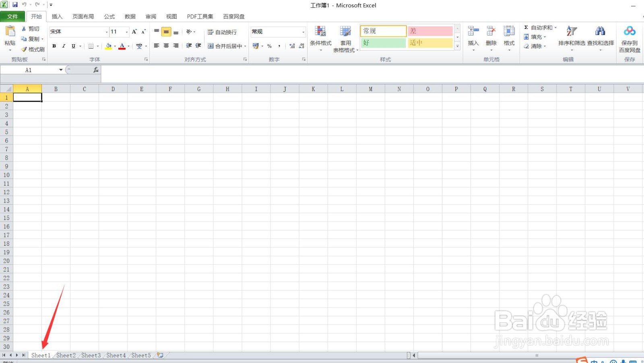Click the Select All corner box
The width and height of the screenshot is (644, 363).
6,89
